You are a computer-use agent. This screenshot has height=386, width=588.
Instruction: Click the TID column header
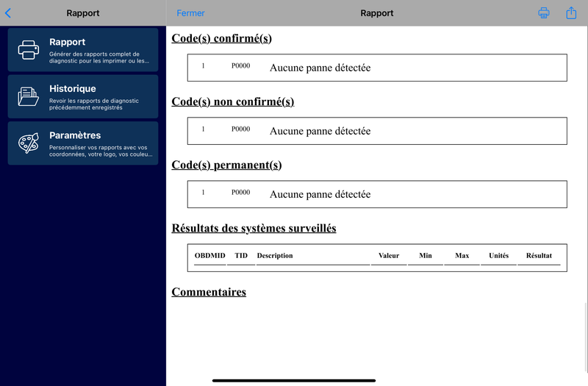pyautogui.click(x=241, y=255)
